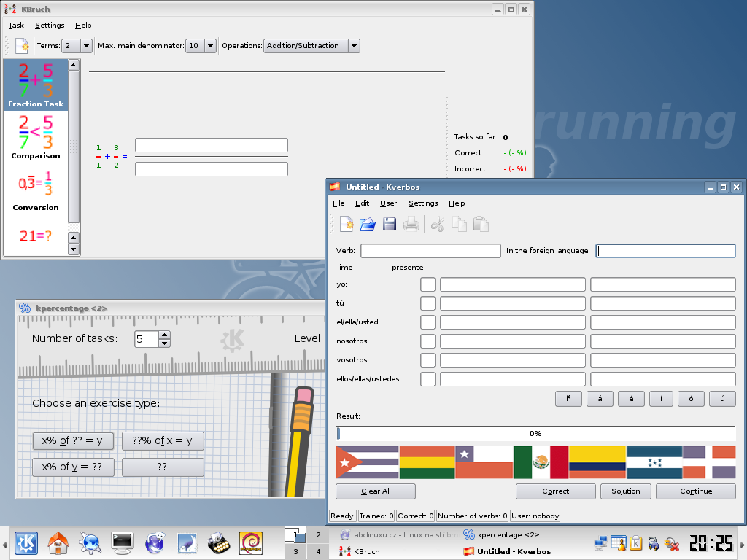This screenshot has width=747, height=560.
Task: Select the factorization exercise icon (21=?)
Action: (x=35, y=236)
